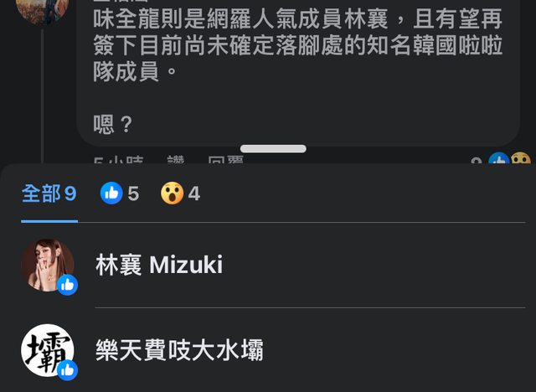Viewport: 536px width, 392px height.
Task: Tap the Like reaction icon beside comment
Action: [499, 158]
